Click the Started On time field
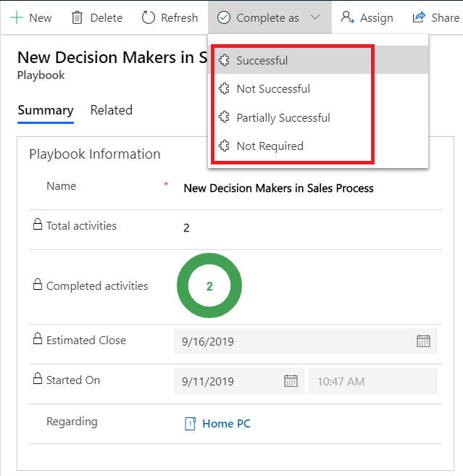Viewport: 463px width, 476px height. point(372,381)
